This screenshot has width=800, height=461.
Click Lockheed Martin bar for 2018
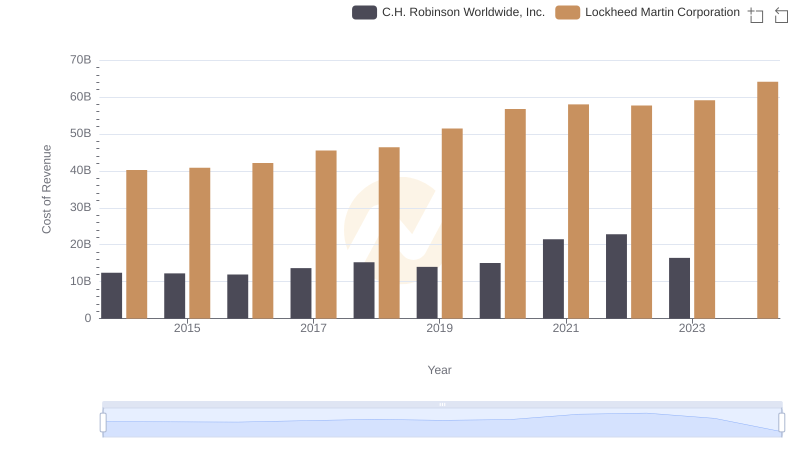point(389,233)
